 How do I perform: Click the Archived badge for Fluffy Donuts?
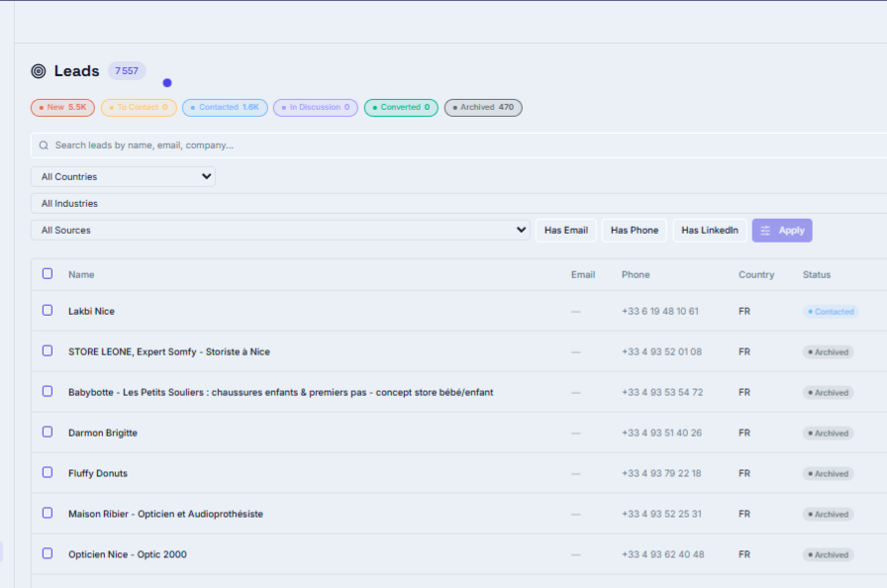coord(829,474)
